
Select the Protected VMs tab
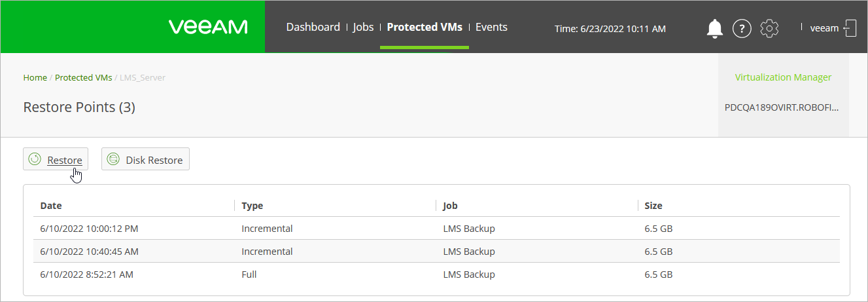click(x=425, y=27)
